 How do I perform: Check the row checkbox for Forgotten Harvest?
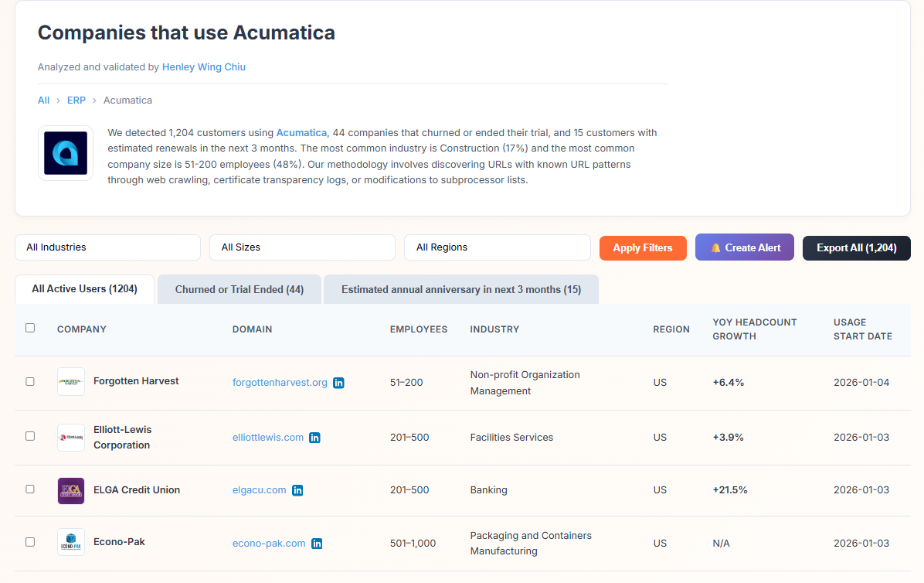tap(30, 381)
